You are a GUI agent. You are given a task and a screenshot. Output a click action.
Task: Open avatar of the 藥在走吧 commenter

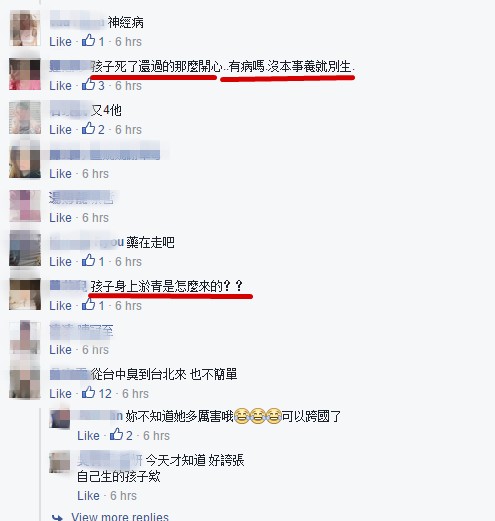click(x=25, y=250)
